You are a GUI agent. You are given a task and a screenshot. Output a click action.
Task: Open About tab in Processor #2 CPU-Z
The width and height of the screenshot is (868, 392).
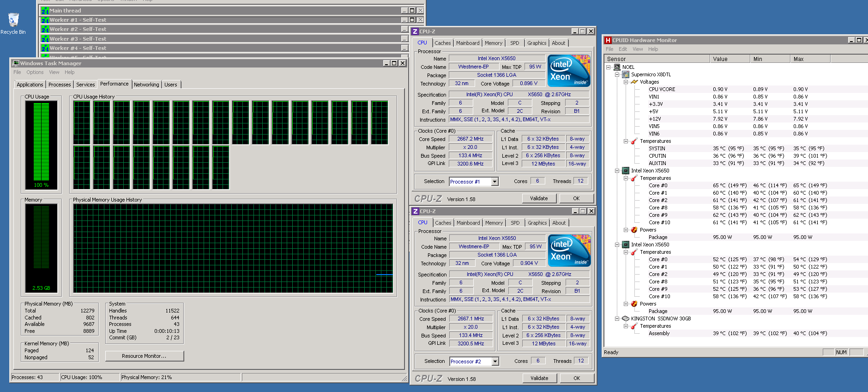(x=559, y=223)
